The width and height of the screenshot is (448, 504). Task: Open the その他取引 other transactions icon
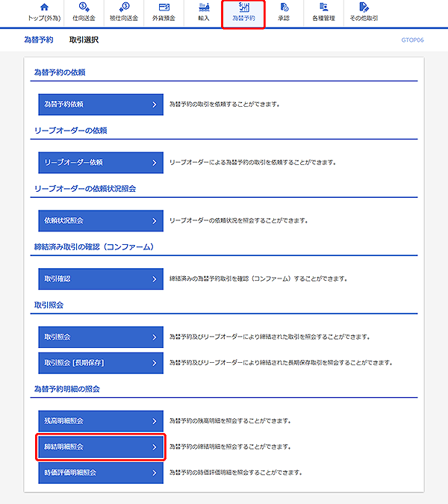point(364,7)
